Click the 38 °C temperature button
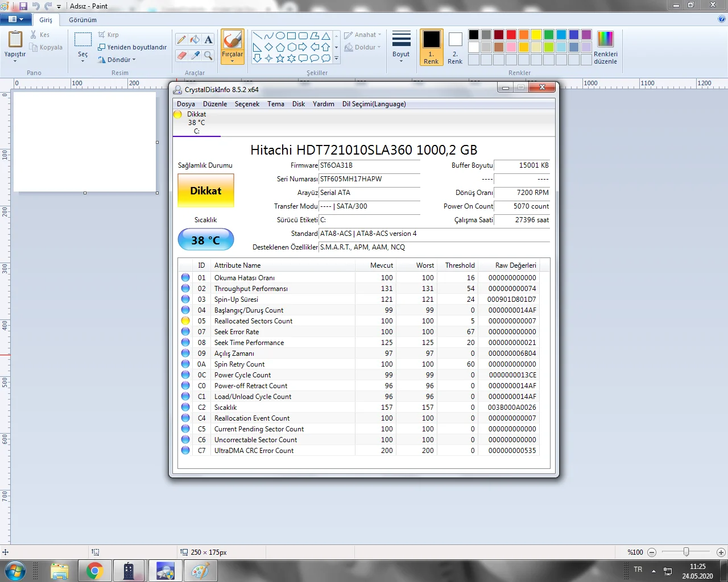Viewport: 728px width, 582px height. coord(206,240)
